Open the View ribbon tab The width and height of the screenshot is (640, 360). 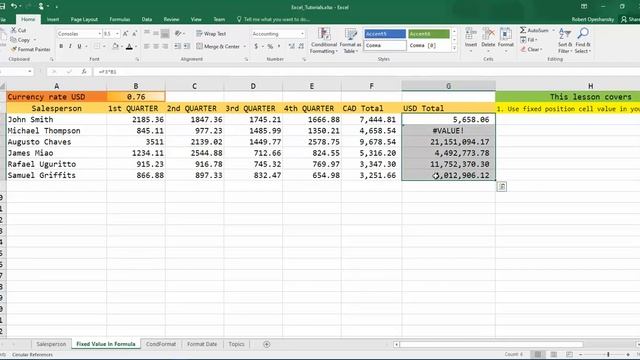[x=196, y=19]
